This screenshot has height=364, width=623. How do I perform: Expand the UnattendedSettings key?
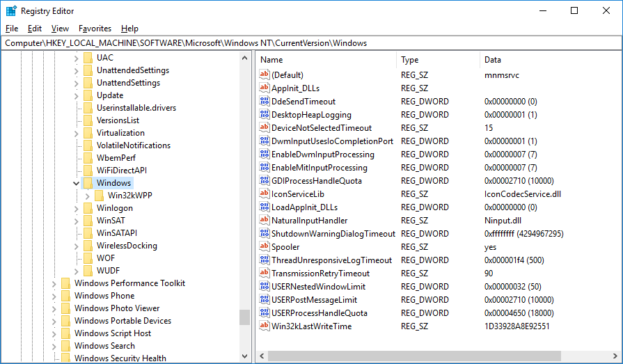point(77,71)
